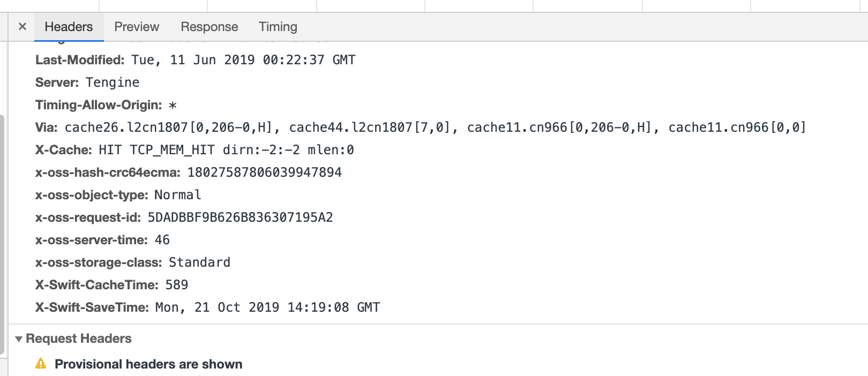Click the Request Headers section title

(79, 339)
